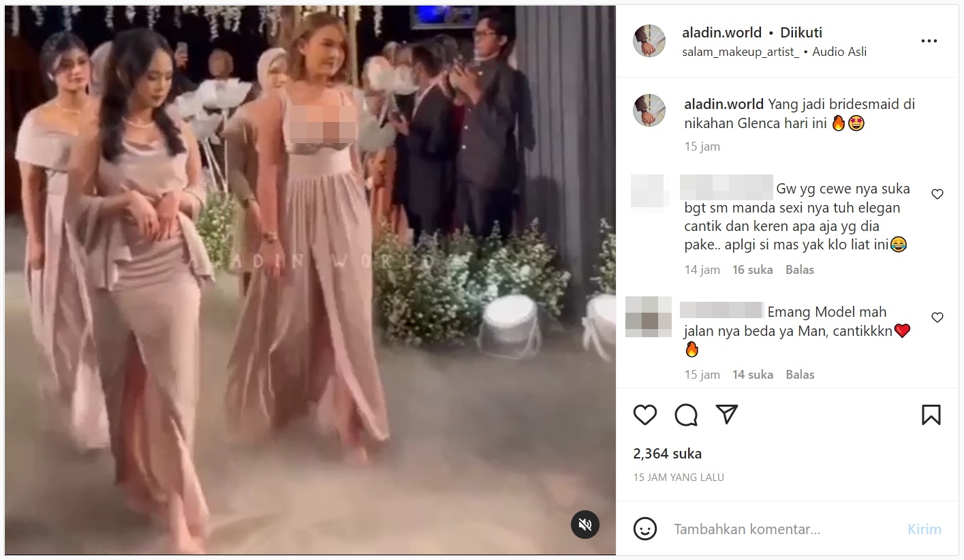Open aladin.world profile from header username

[722, 33]
